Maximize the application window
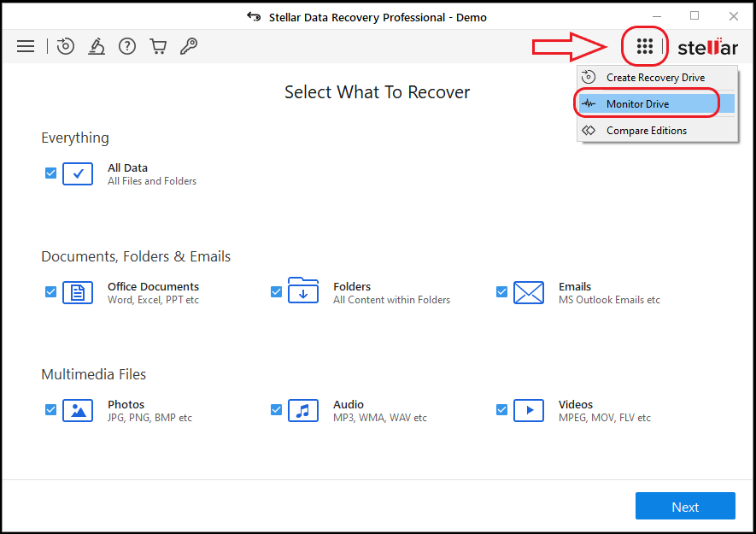This screenshot has height=534, width=756. (694, 16)
